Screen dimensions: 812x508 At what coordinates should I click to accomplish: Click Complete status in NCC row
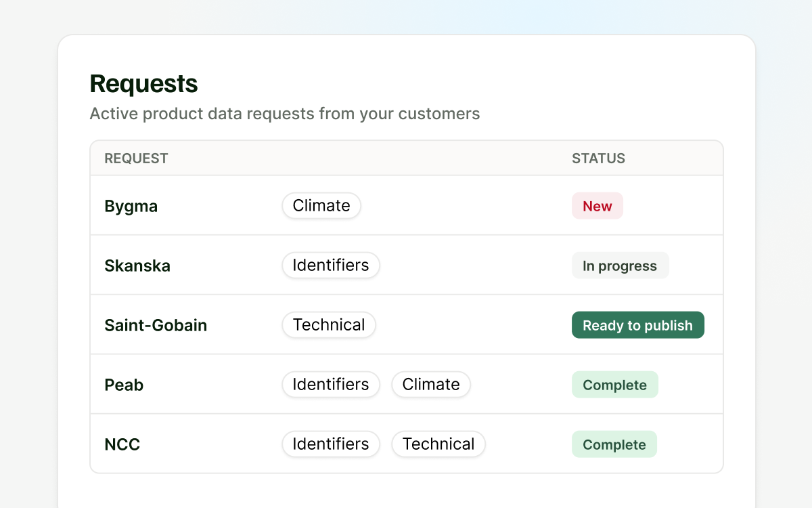(614, 444)
